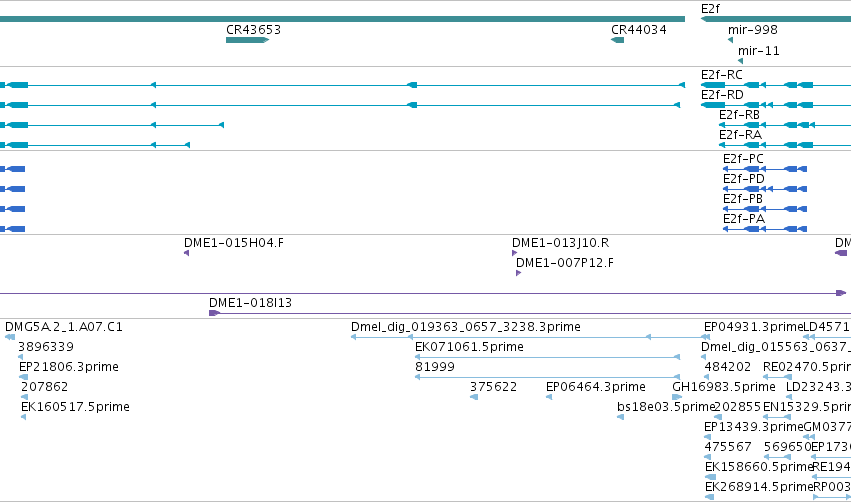Select the EK071061.5prime alignment label

click(469, 347)
